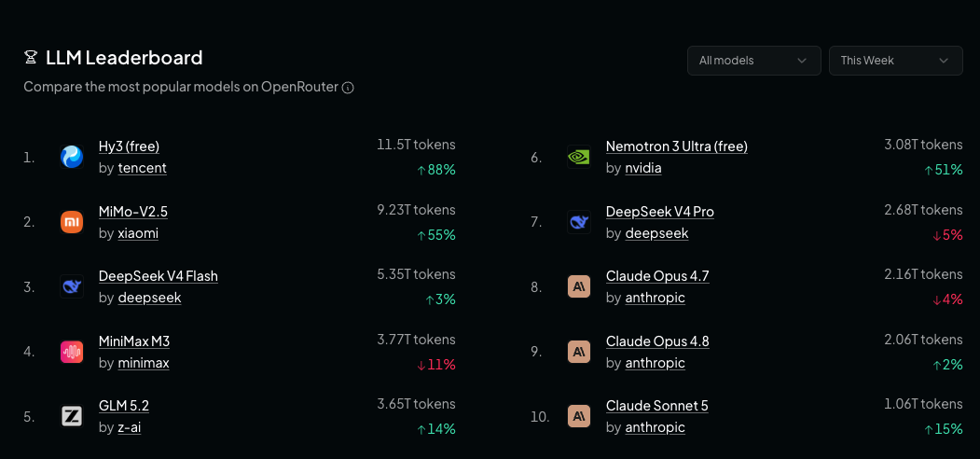Visit the nvidia provider link
Image resolution: width=980 pixels, height=459 pixels.
point(643,168)
